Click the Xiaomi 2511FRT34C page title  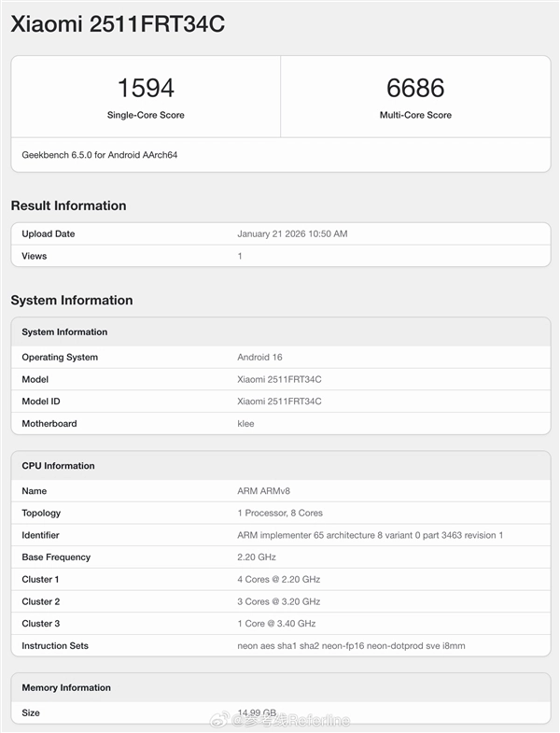117,25
